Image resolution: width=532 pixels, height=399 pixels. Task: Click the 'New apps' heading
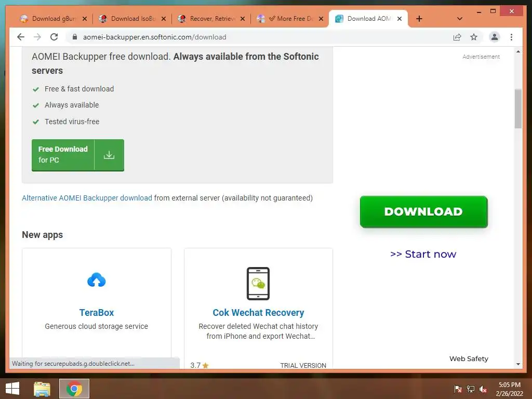43,235
